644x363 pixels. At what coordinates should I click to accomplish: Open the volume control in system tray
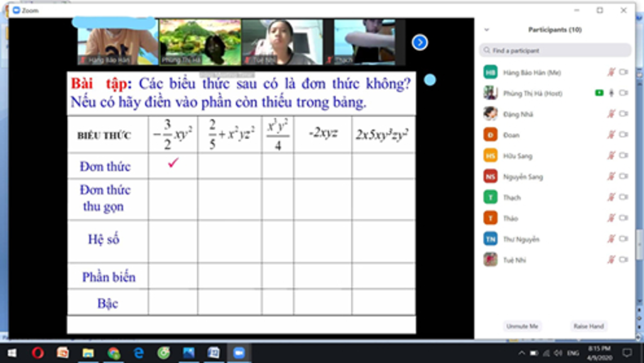tap(558, 353)
